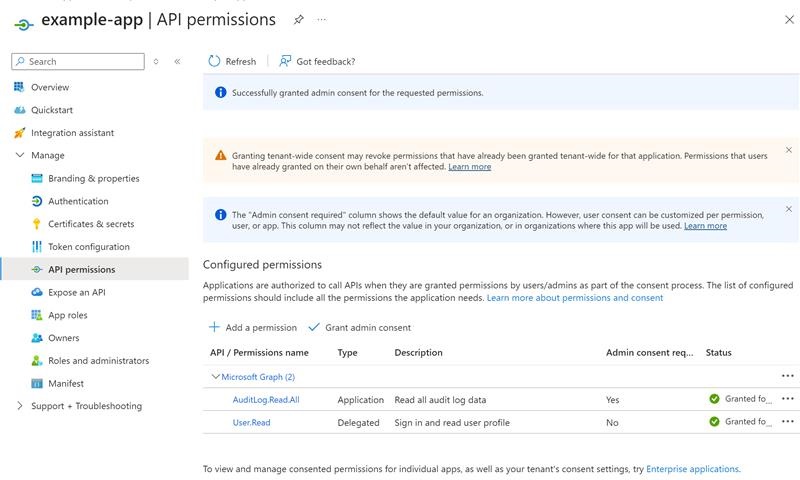
Task: Open the Got feedback? option
Action: [317, 62]
